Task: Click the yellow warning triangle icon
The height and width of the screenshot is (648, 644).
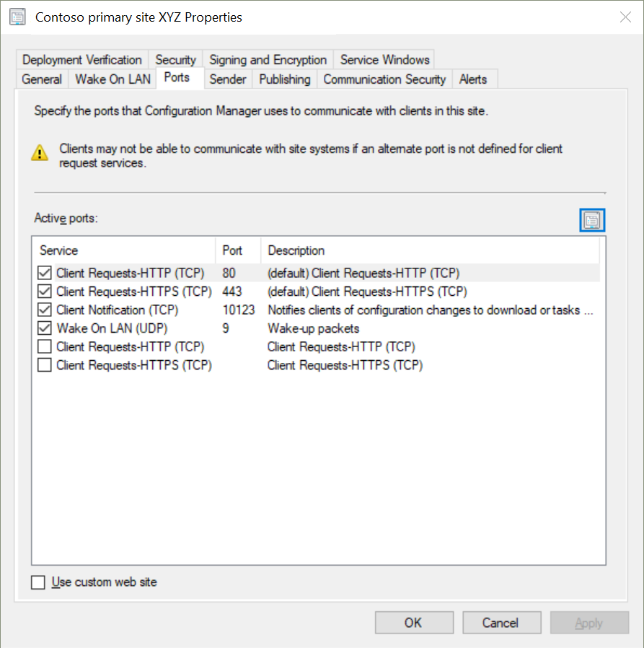Action: tap(40, 152)
